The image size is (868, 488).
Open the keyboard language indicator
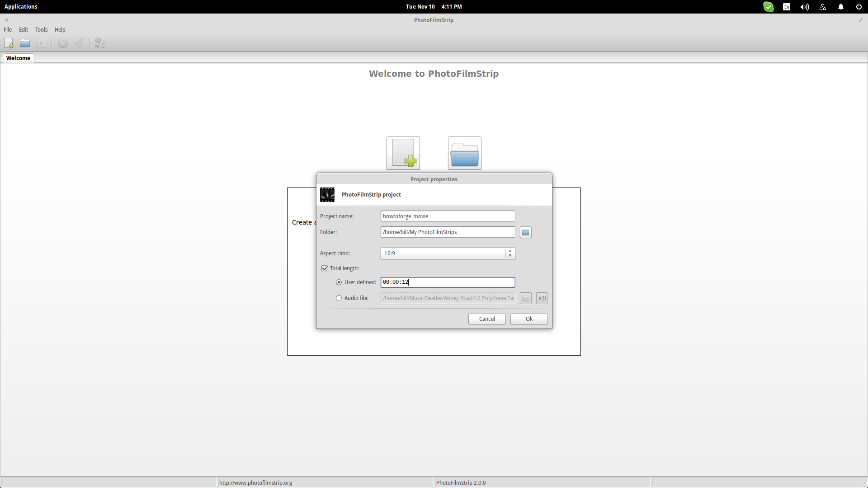(x=787, y=7)
